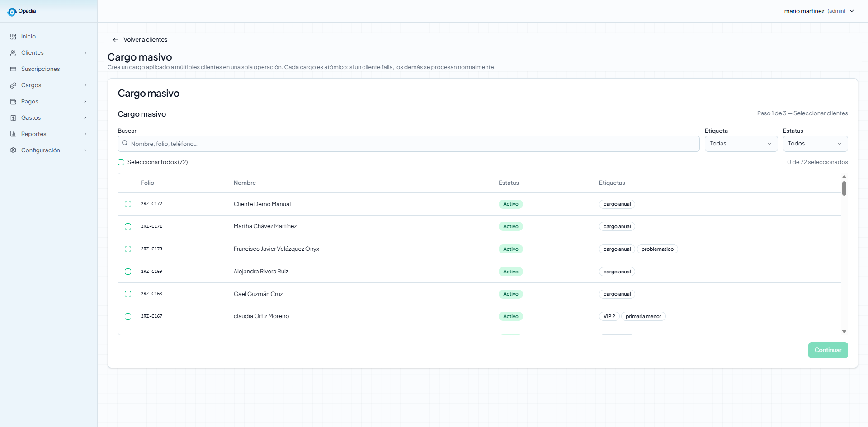Click the Inicio grid icon
The width and height of the screenshot is (868, 427).
pyautogui.click(x=13, y=37)
